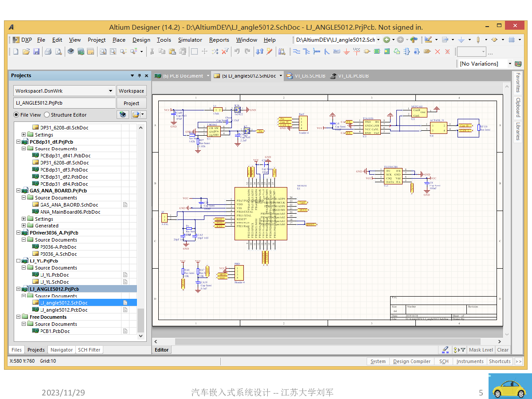Screen dimensions: 532x399
Task: Open the PCB Document tab dropdown arrow
Action: pos(208,76)
